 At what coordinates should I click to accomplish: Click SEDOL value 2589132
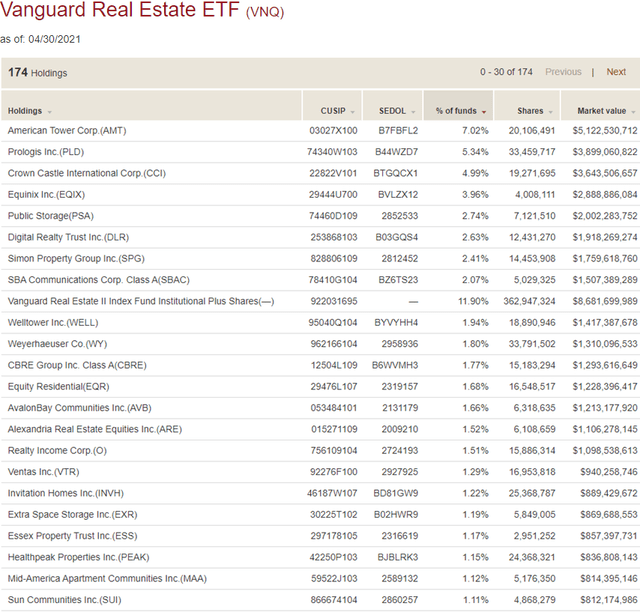pyautogui.click(x=400, y=579)
